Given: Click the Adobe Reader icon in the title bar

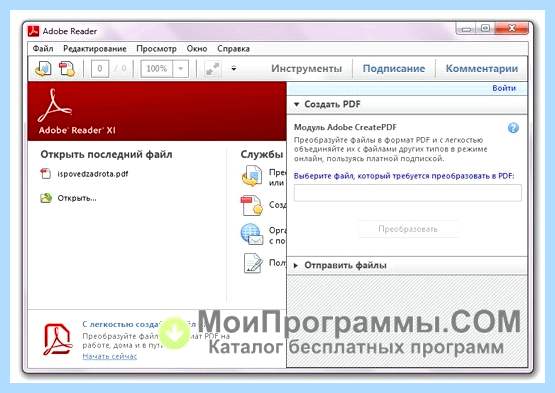Looking at the screenshot, I should point(34,31).
